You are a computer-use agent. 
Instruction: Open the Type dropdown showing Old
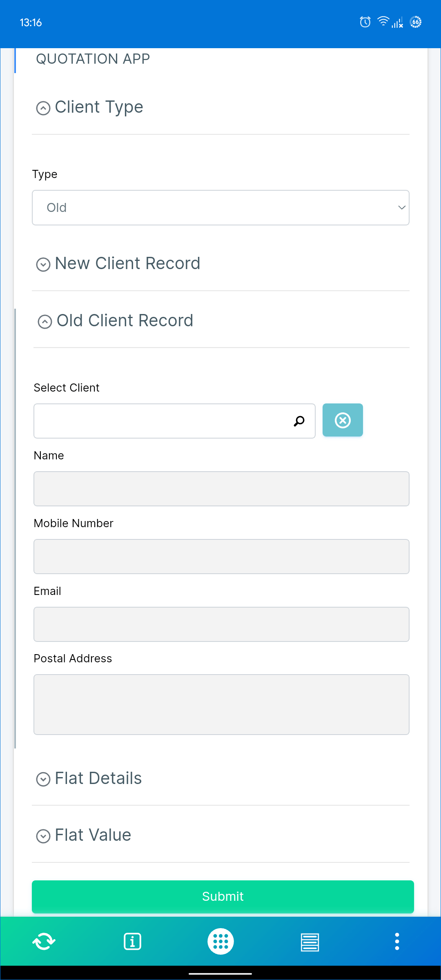click(x=220, y=207)
